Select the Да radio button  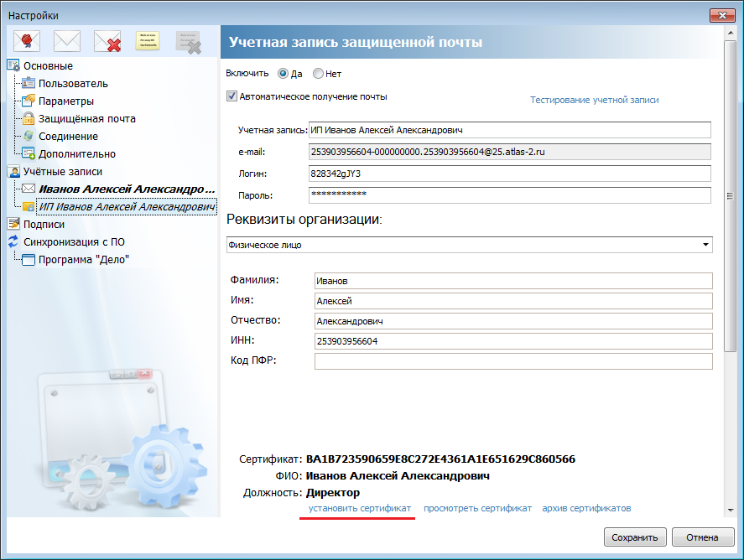(283, 74)
